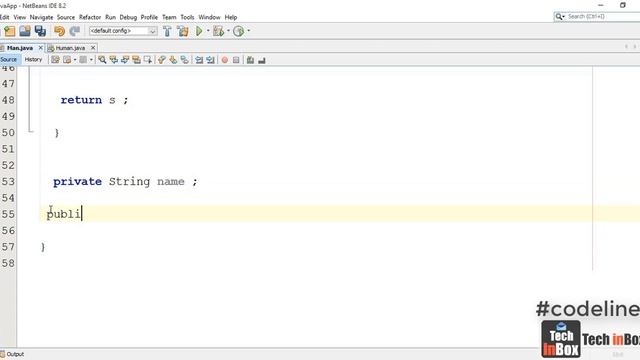Open the Source menu in menu bar

point(66,17)
